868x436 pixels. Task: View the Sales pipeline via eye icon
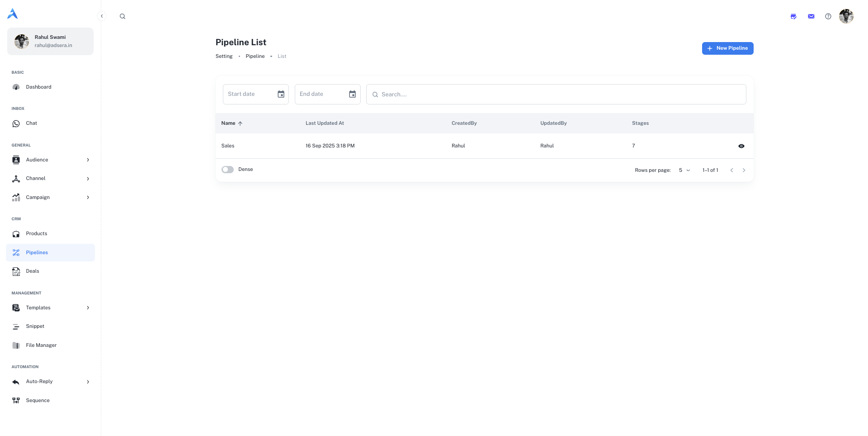741,146
